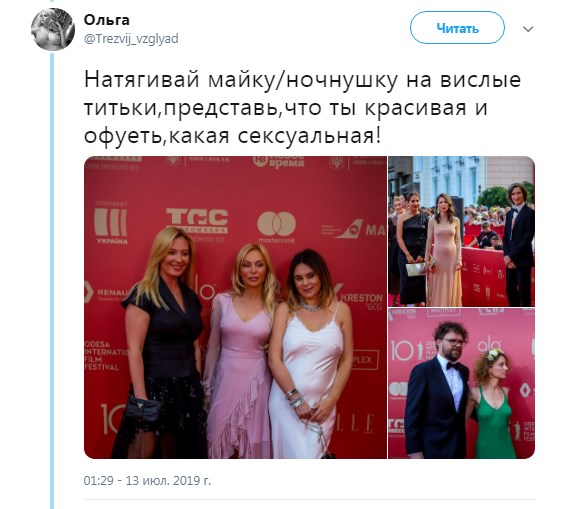Screen dimensions: 569x509
Task: Open Ольга's profile avatar
Action: click(53, 29)
